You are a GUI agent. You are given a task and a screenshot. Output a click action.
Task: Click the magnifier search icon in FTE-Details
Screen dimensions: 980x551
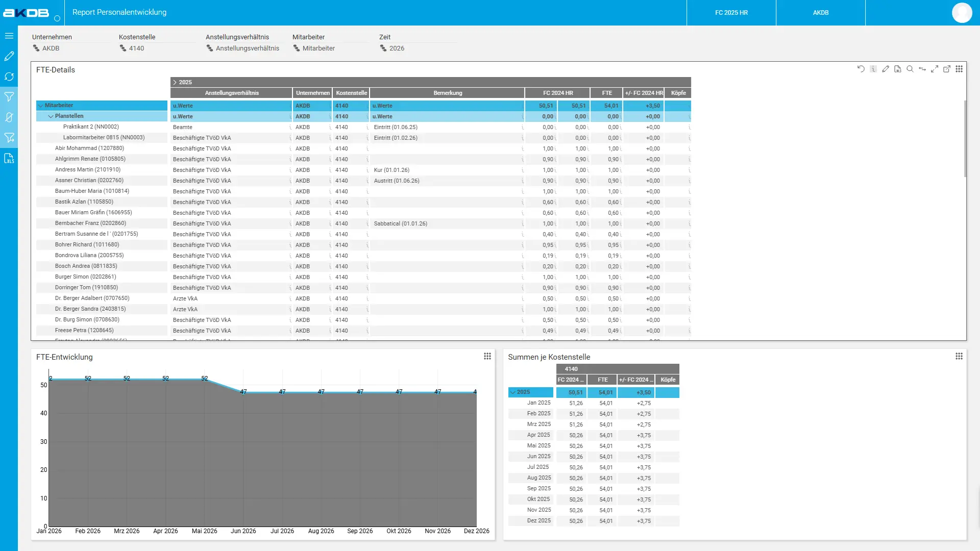[910, 69]
